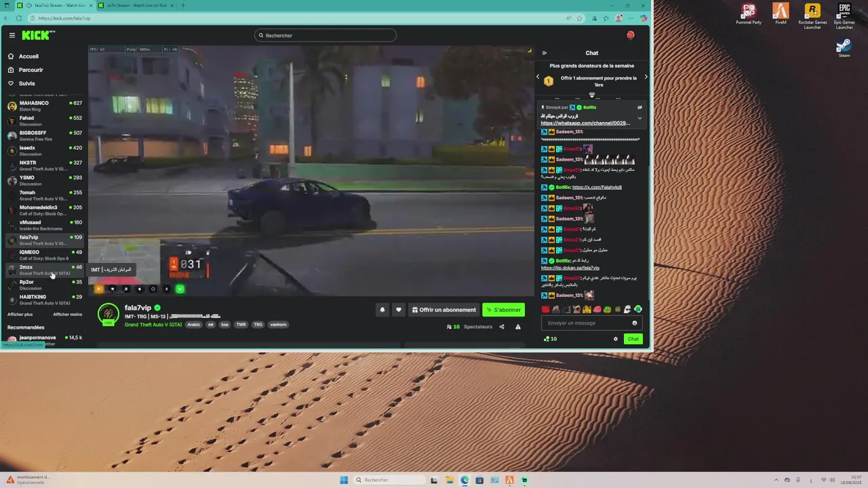
Task: Expand the pinned BotRix message chevron
Action: pos(639,118)
